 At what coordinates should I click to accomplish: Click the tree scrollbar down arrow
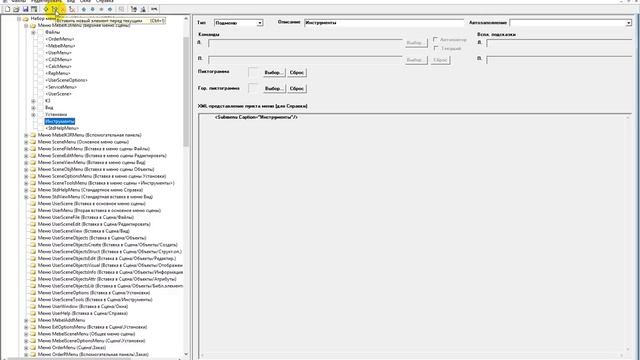coord(186,354)
